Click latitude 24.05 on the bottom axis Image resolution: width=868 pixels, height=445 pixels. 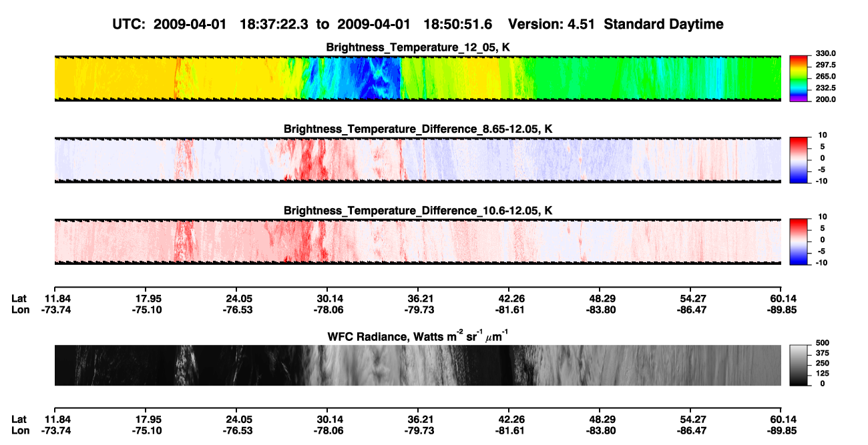pos(236,419)
